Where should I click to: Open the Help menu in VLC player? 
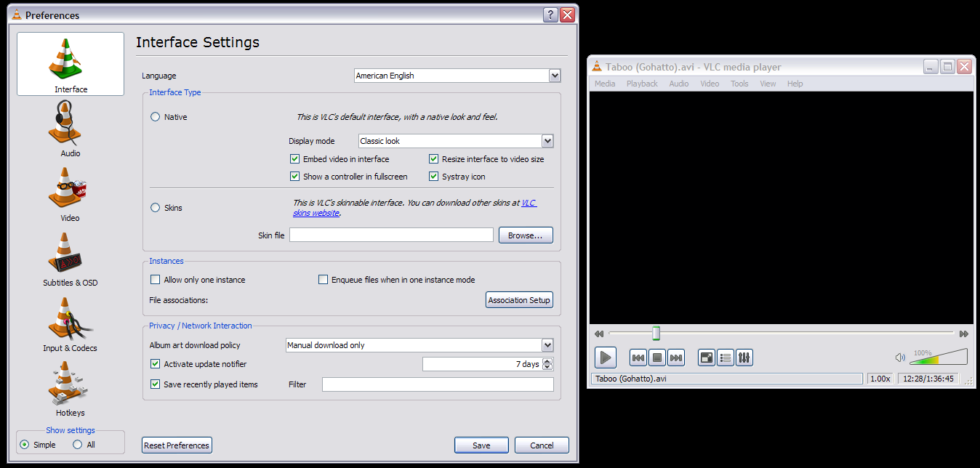[795, 84]
